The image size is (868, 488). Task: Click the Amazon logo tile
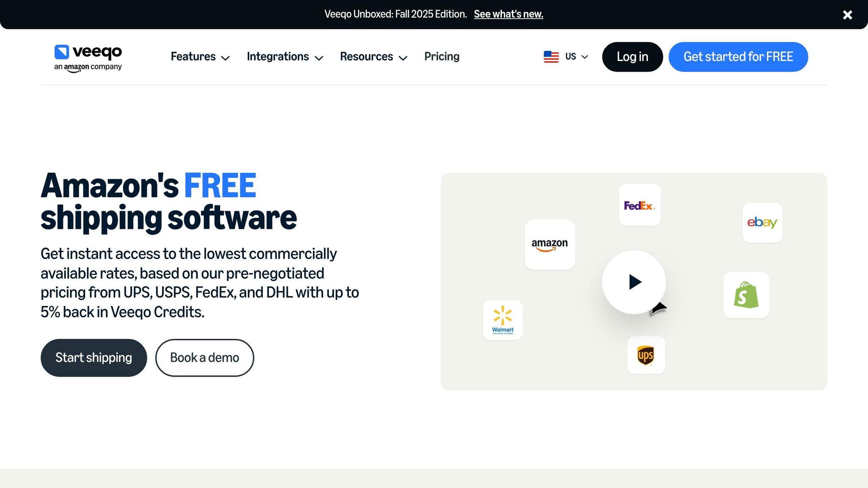pos(550,244)
